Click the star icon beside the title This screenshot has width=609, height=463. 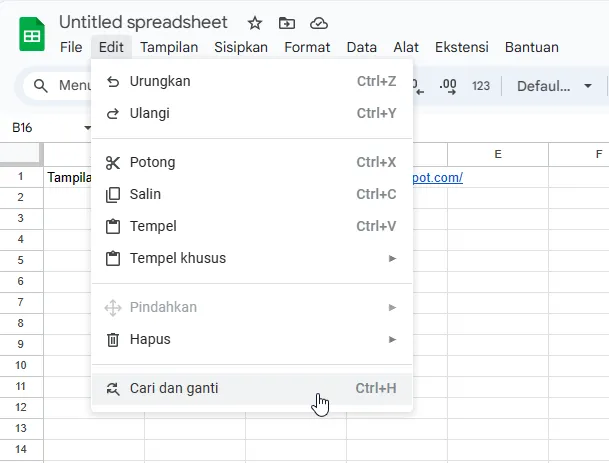click(x=255, y=23)
